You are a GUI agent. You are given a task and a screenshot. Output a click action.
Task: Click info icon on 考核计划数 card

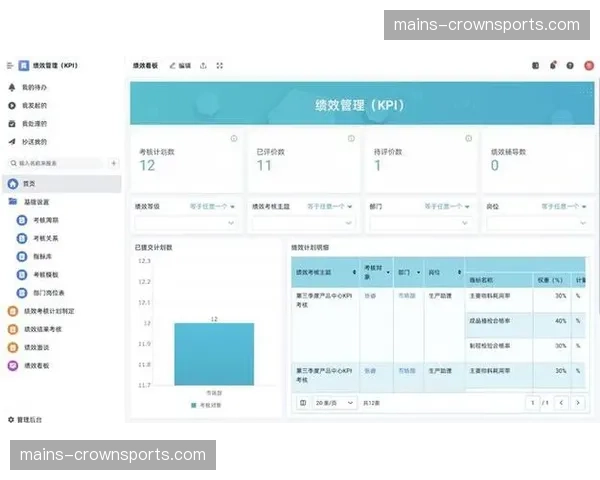(x=234, y=139)
